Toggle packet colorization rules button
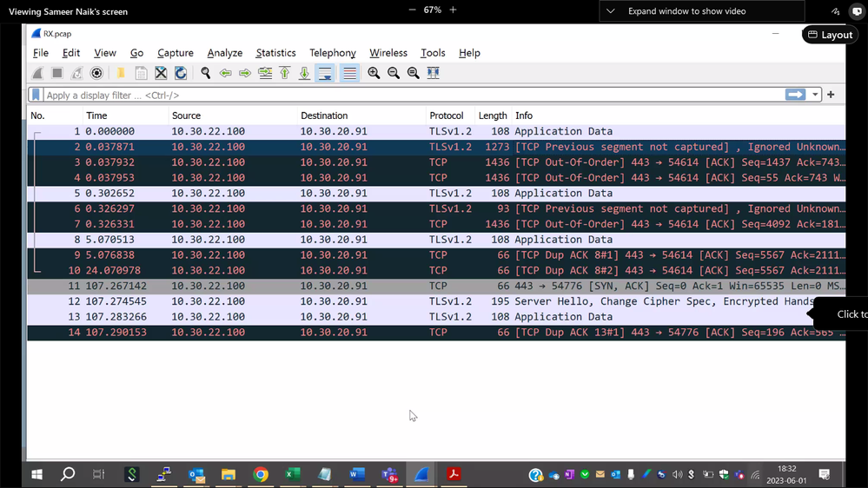Image resolution: width=868 pixels, height=488 pixels. [349, 74]
